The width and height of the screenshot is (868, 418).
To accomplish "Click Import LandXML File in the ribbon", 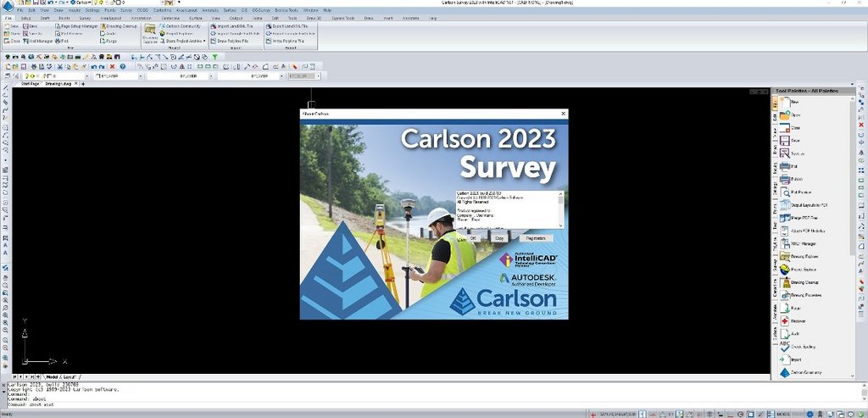I will pos(232,26).
